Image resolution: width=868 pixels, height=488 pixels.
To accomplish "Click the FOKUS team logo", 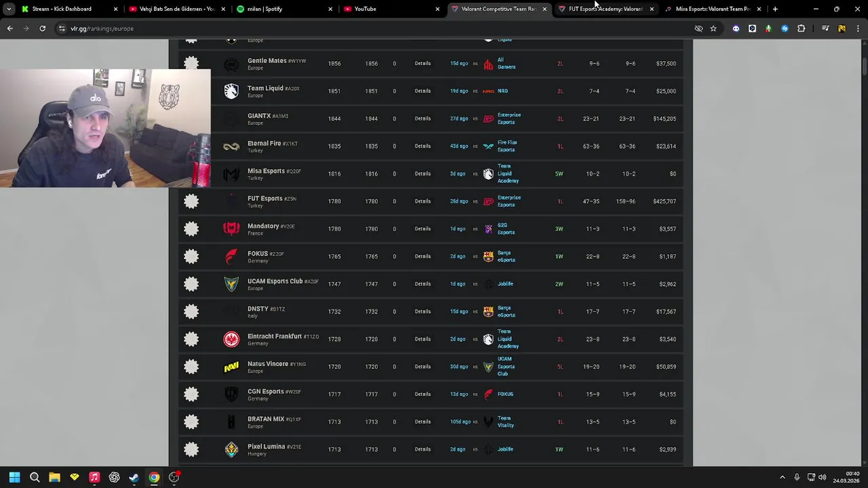I will click(231, 256).
